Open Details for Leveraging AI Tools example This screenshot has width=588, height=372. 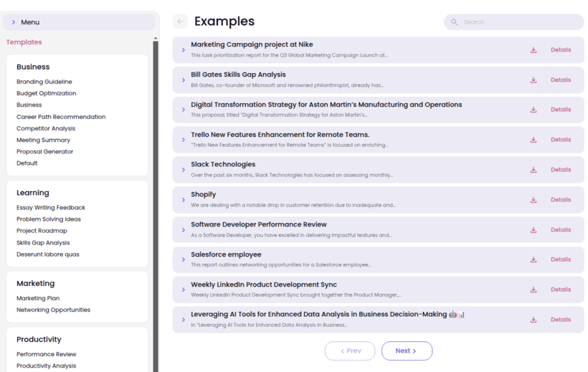tap(561, 320)
